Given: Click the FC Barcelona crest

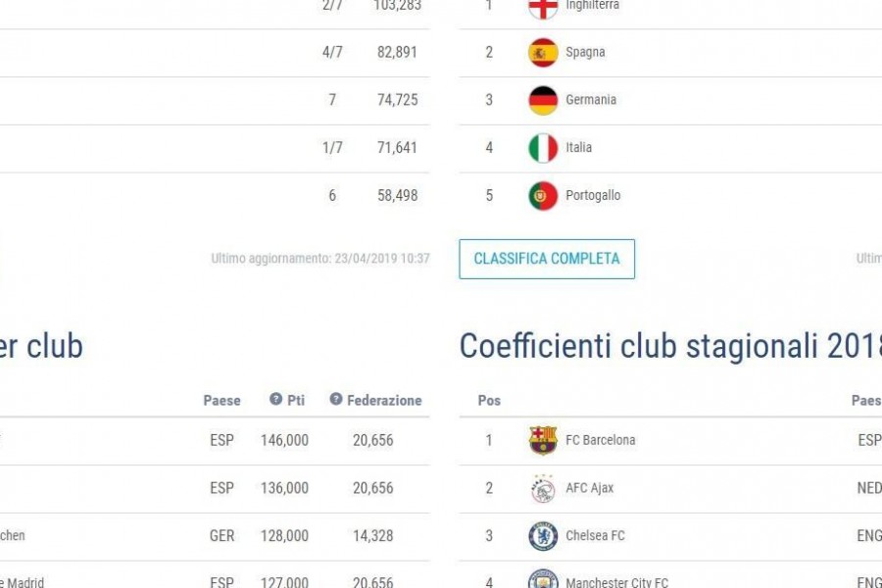Looking at the screenshot, I should click(543, 440).
